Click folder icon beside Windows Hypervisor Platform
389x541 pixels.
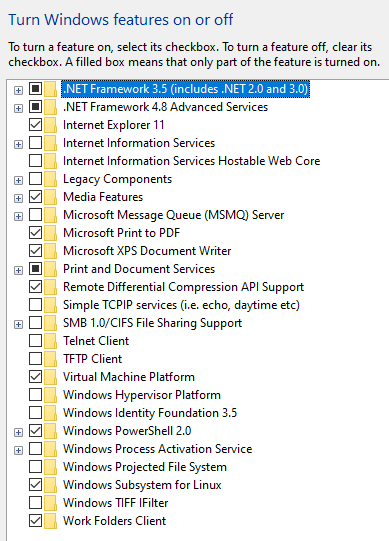point(50,395)
